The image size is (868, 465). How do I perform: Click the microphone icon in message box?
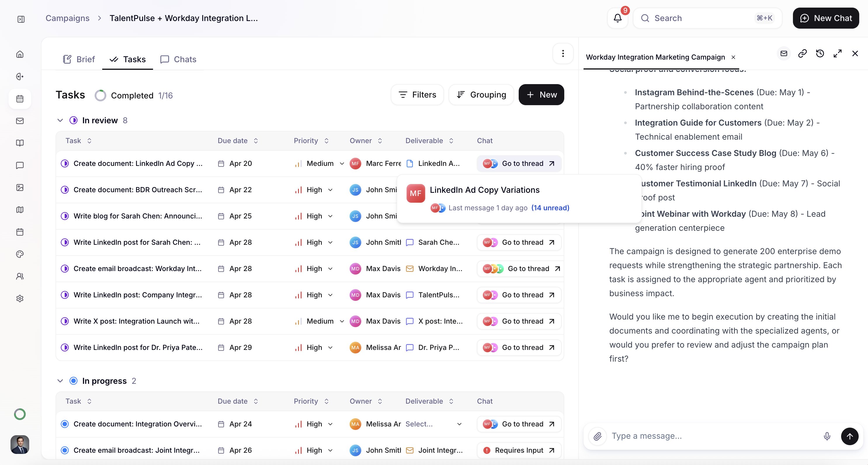pyautogui.click(x=827, y=436)
